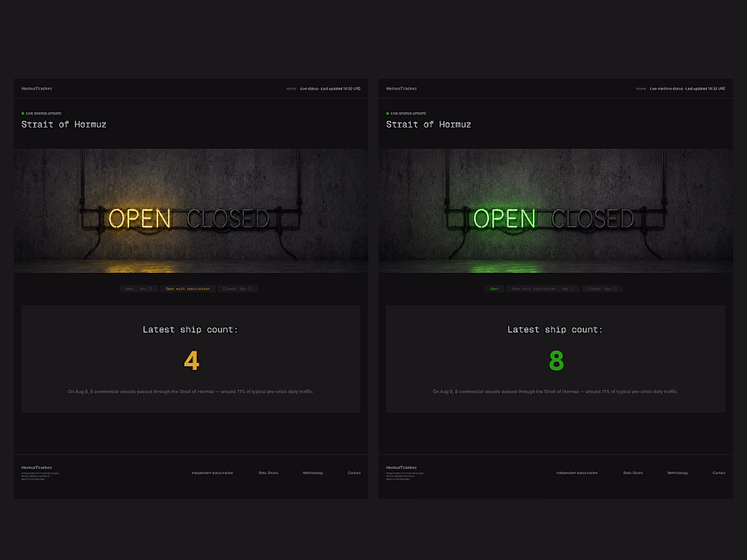Select Open with restriction tab in left mockup

pos(187,288)
